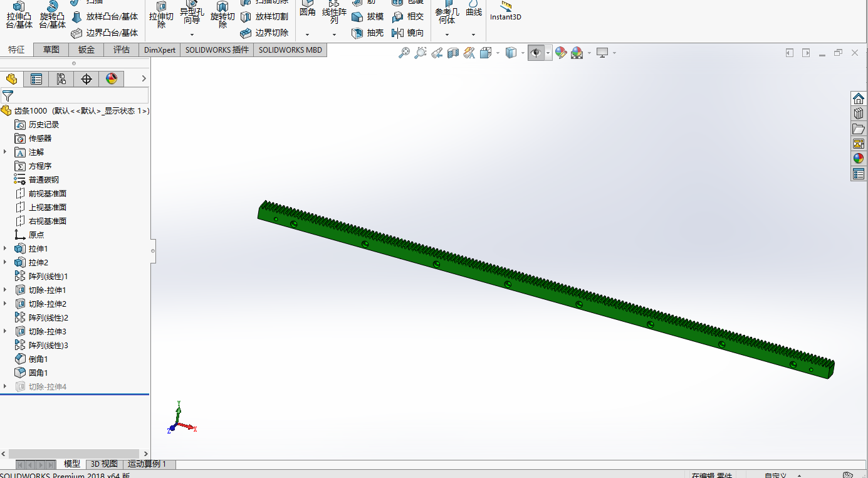Image resolution: width=868 pixels, height=478 pixels.
Task: Open the PropertyManager tab
Action: [x=36, y=79]
